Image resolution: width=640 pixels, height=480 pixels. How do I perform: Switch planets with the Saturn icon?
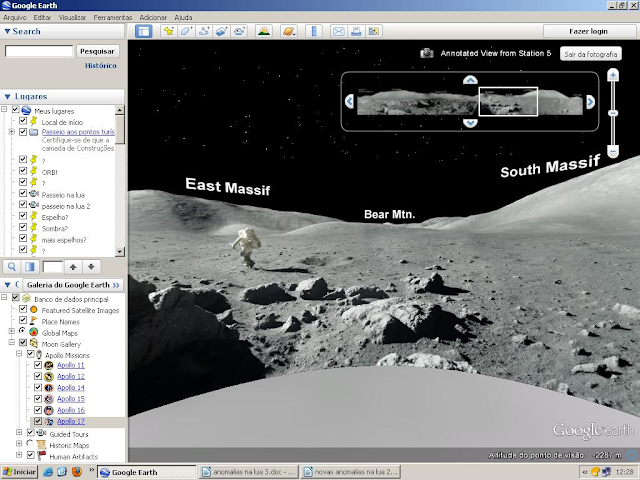coord(289,31)
